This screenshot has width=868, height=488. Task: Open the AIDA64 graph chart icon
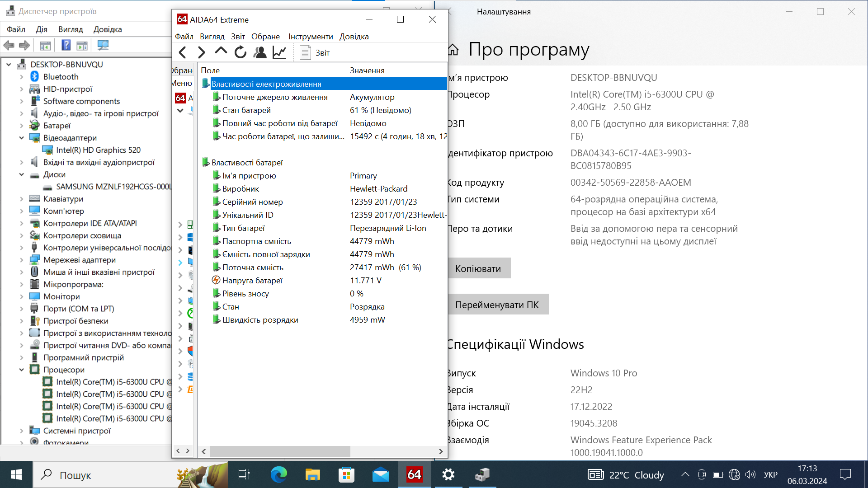(279, 52)
